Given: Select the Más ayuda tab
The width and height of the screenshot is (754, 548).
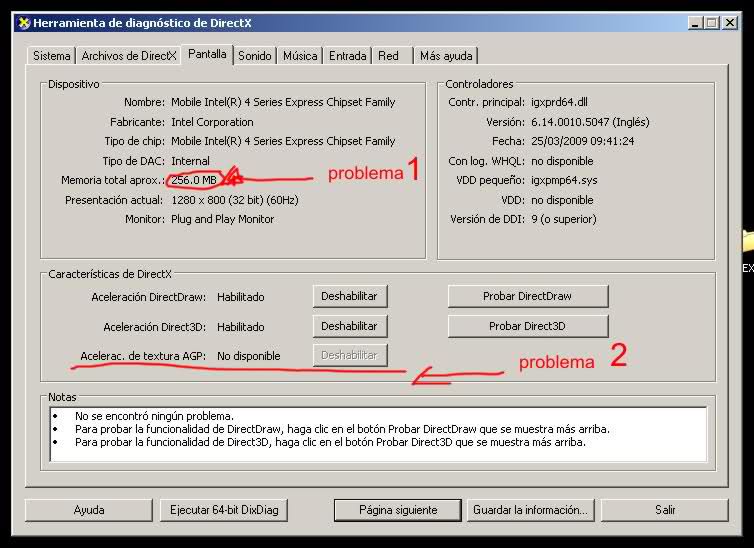Looking at the screenshot, I should pos(446,56).
